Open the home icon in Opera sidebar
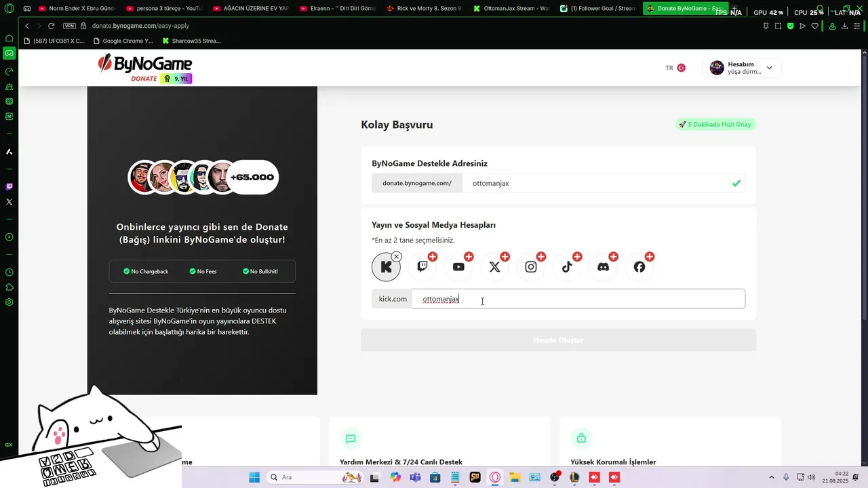 (9, 38)
